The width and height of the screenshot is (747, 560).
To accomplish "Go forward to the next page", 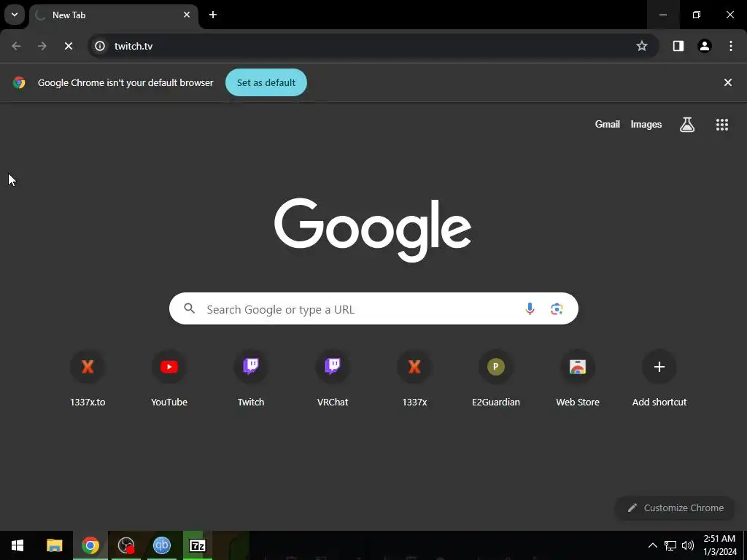I will point(42,46).
